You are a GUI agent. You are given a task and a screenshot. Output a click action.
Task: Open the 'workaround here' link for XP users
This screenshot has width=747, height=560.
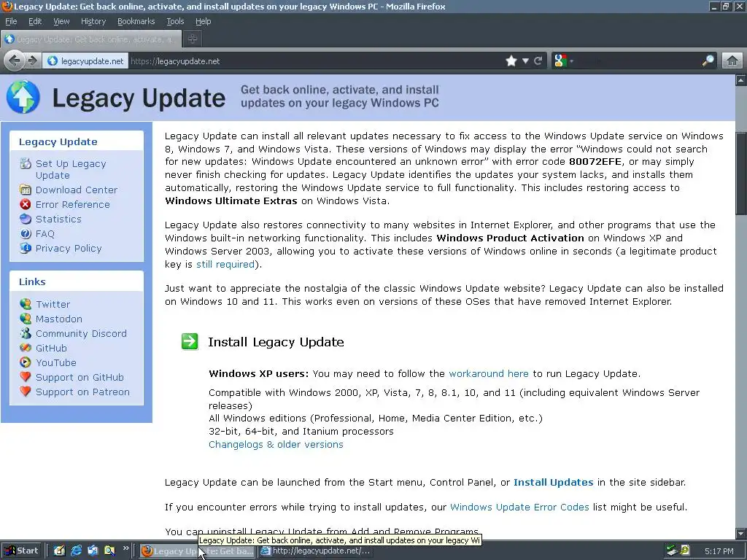click(x=489, y=374)
